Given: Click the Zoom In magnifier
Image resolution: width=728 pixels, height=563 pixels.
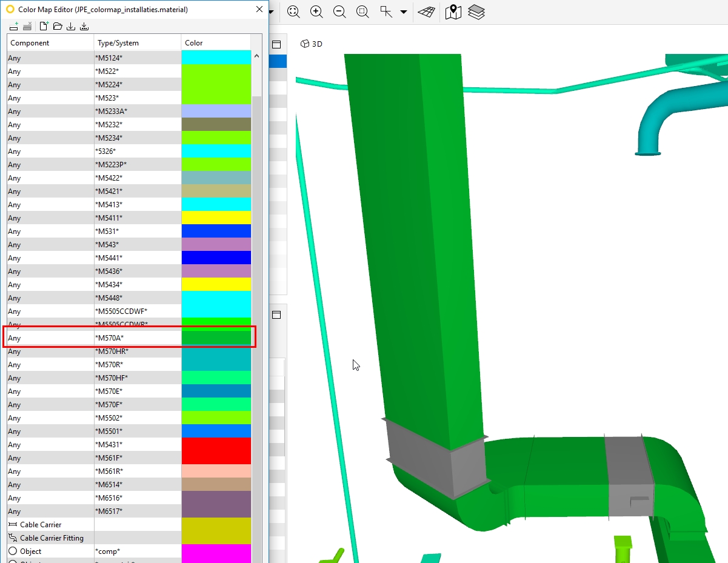Looking at the screenshot, I should coord(316,12).
